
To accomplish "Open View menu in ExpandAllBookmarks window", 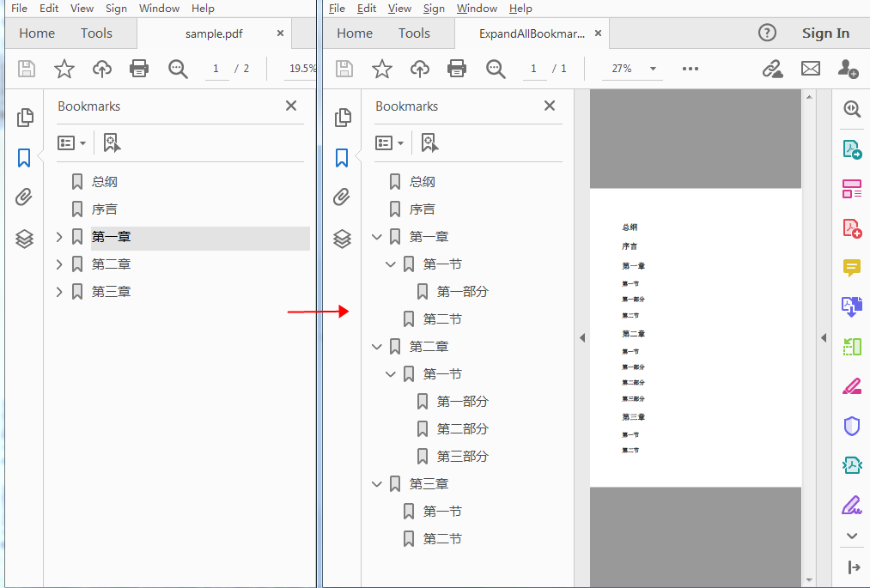I will 399,9.
